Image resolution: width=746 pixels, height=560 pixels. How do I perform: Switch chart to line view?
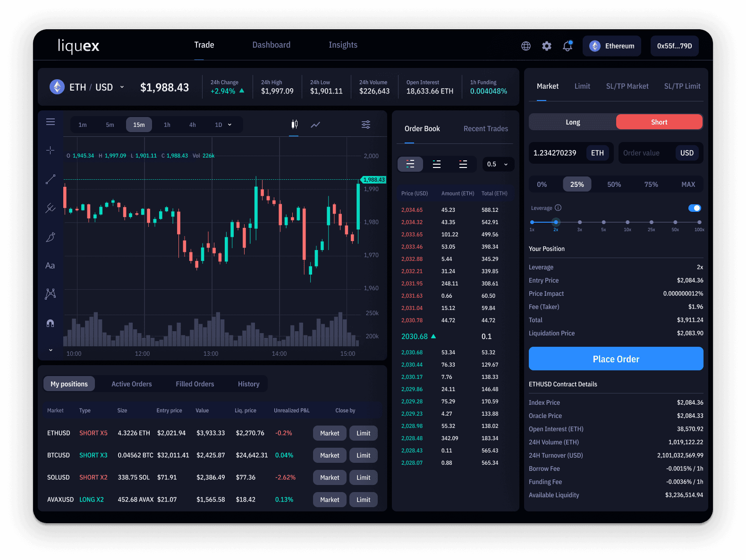pos(315,125)
